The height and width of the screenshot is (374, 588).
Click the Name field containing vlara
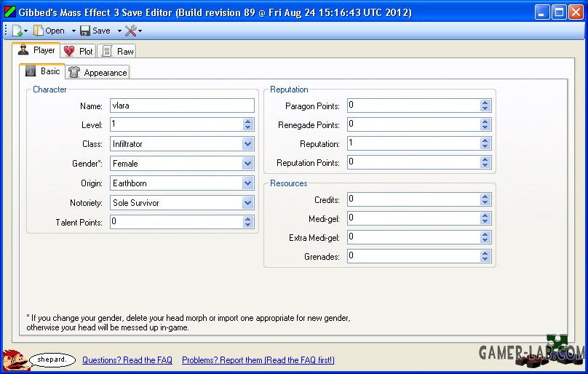point(182,106)
